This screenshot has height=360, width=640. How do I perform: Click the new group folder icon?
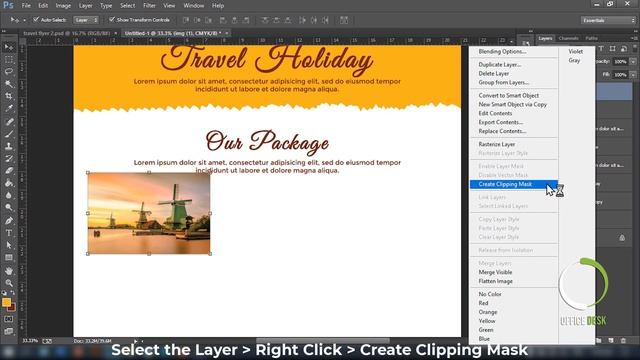coord(599,340)
